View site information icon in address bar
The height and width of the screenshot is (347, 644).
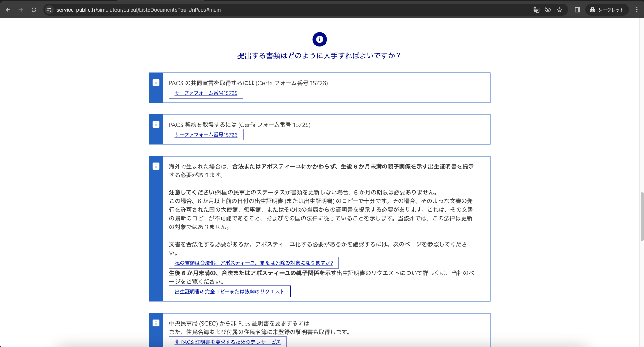click(49, 10)
